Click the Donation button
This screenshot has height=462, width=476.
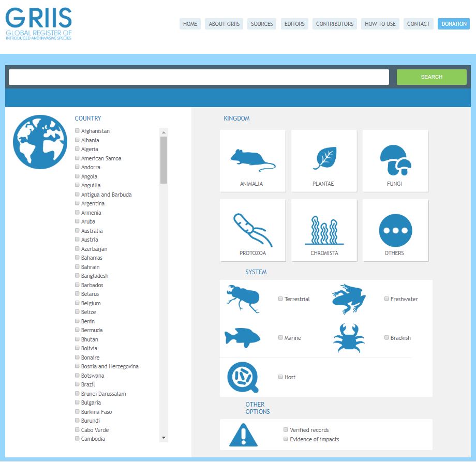[454, 24]
